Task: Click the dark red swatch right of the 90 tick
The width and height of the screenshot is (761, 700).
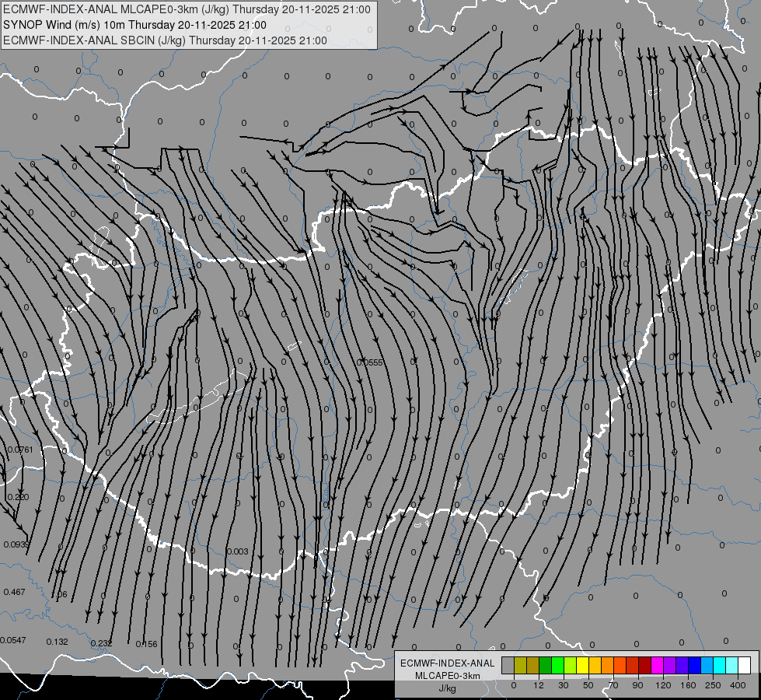Action: click(645, 665)
